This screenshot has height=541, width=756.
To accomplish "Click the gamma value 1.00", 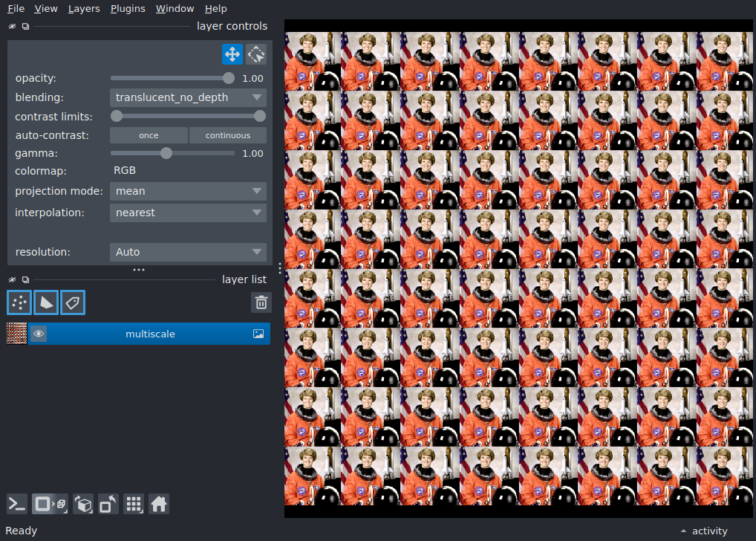I will coord(252,154).
